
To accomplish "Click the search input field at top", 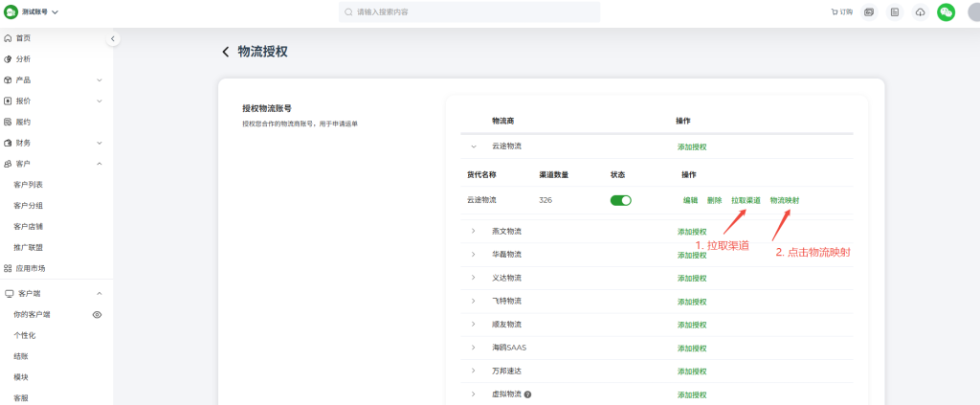I will point(469,12).
